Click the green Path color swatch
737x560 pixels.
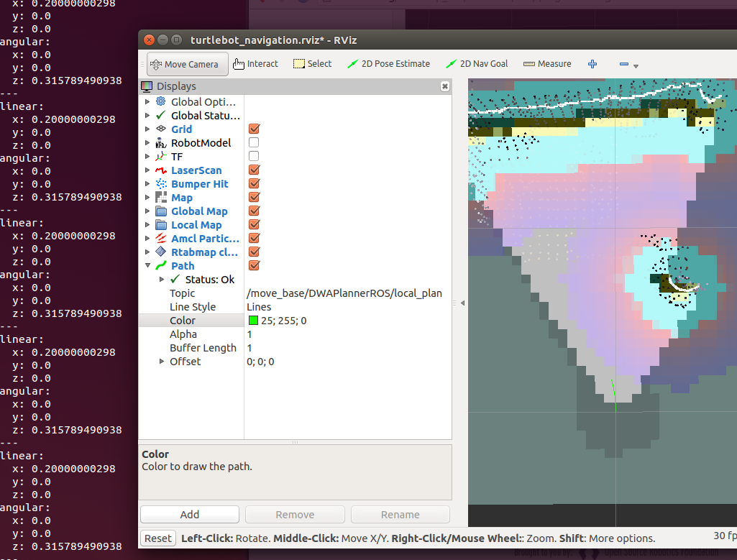tap(254, 321)
